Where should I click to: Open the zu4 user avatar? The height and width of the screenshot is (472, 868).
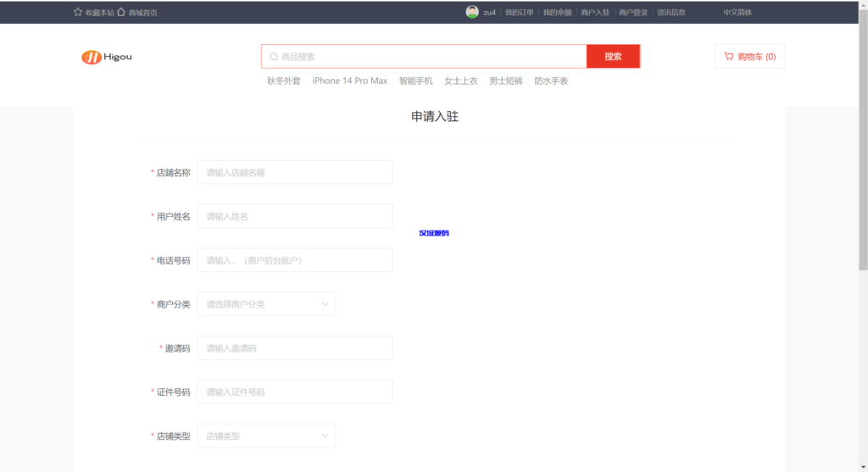coord(472,12)
